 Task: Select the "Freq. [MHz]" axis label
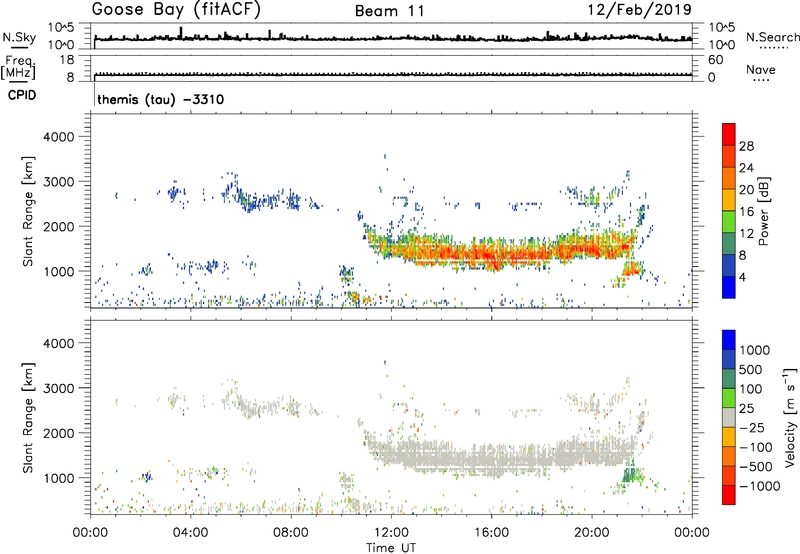(x=19, y=68)
